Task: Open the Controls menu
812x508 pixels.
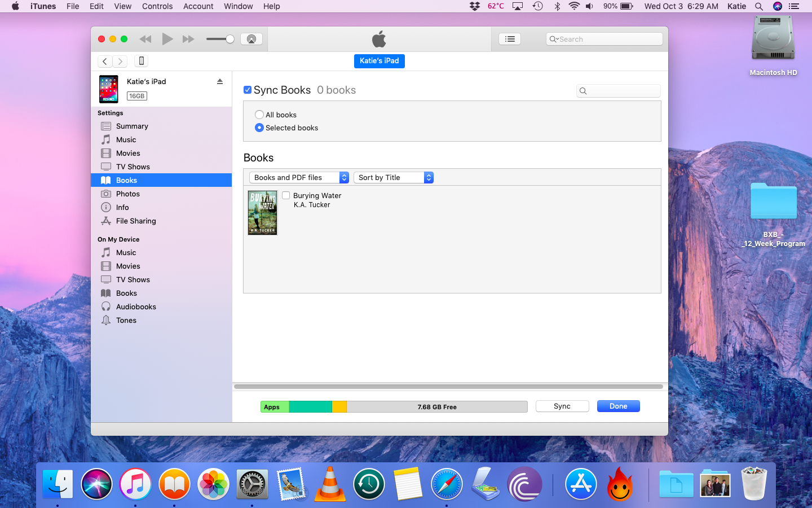Action: point(157,6)
